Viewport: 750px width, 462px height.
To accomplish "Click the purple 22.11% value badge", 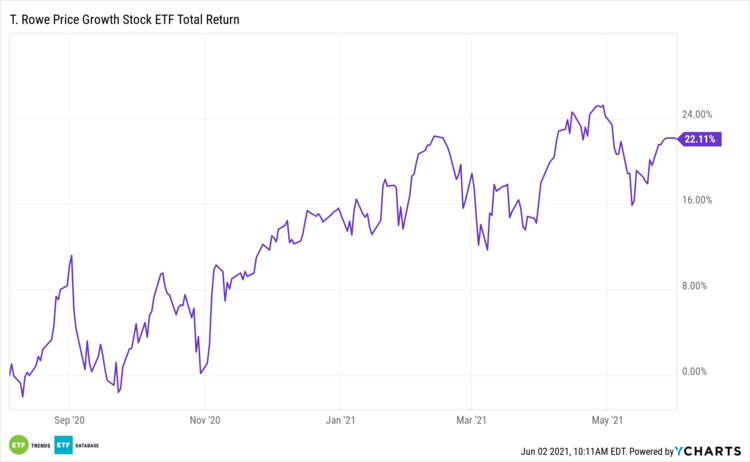I will [698, 140].
